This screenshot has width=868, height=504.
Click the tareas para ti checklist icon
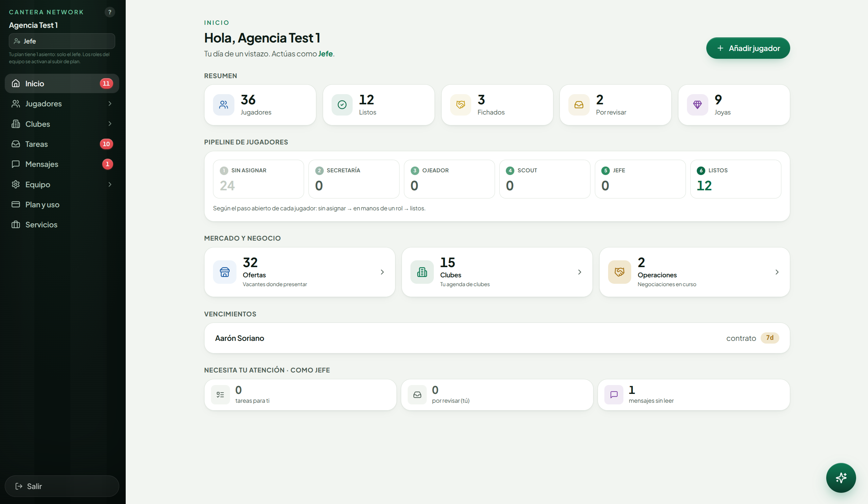click(220, 395)
